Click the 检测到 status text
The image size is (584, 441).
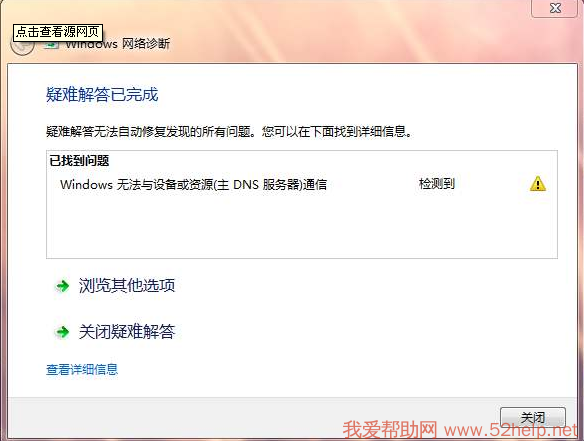click(437, 184)
